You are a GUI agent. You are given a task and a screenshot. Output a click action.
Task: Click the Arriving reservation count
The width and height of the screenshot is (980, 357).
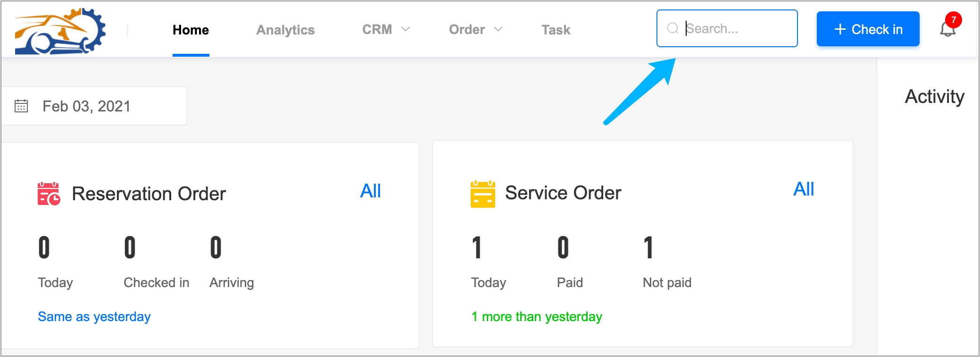point(216,248)
